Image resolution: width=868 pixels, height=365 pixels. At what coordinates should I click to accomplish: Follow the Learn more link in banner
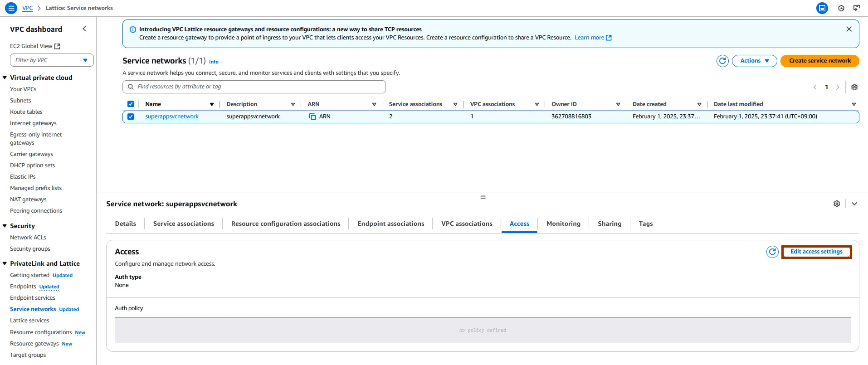(x=590, y=38)
